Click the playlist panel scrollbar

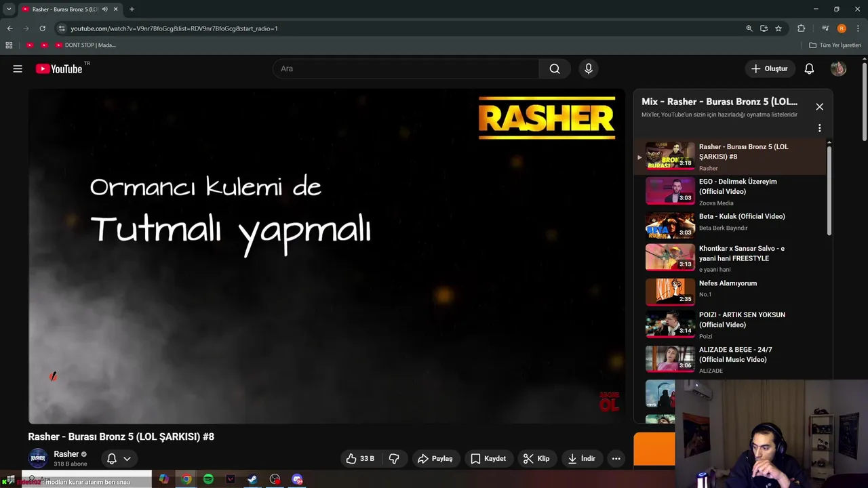(829, 190)
